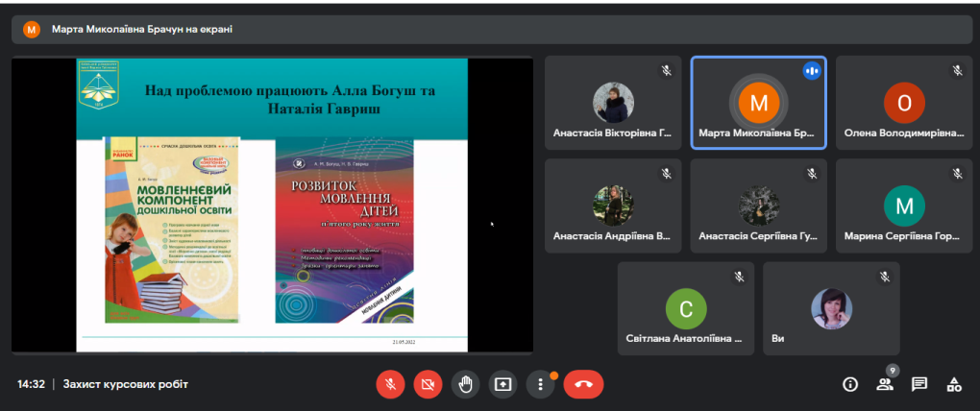980x411 pixels.
Task: Click muted mic icon on Олена Володимирівна tile
Action: (957, 70)
